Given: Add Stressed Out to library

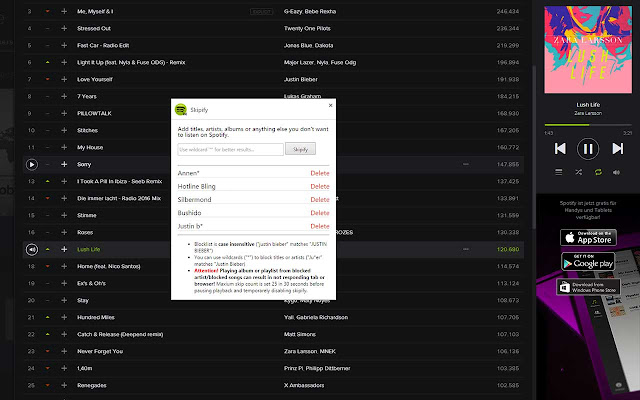Looking at the screenshot, I should click(x=64, y=28).
